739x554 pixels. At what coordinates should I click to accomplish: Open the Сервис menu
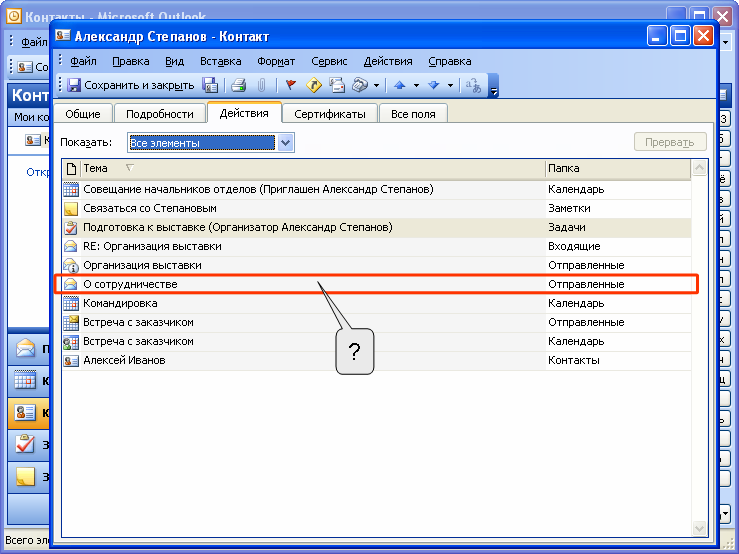[x=329, y=61]
